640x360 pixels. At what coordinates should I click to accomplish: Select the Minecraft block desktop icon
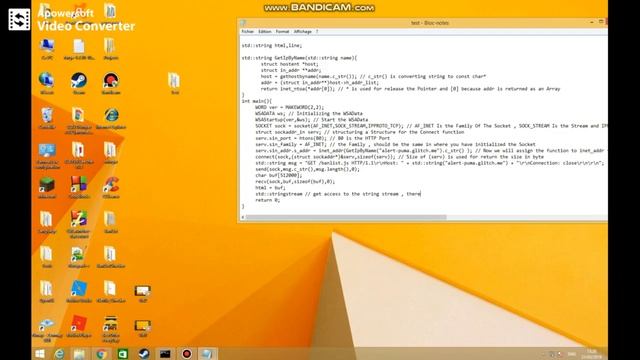[47, 188]
